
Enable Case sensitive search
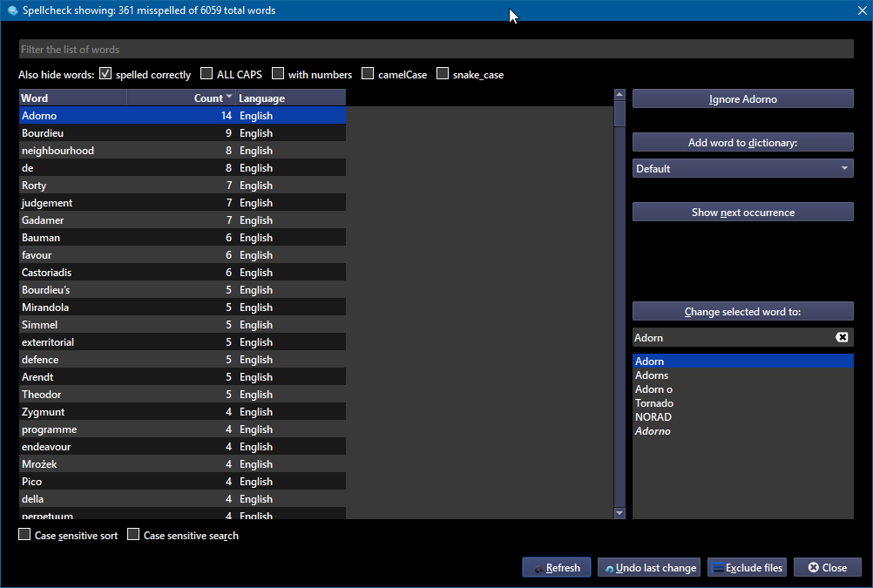click(133, 535)
